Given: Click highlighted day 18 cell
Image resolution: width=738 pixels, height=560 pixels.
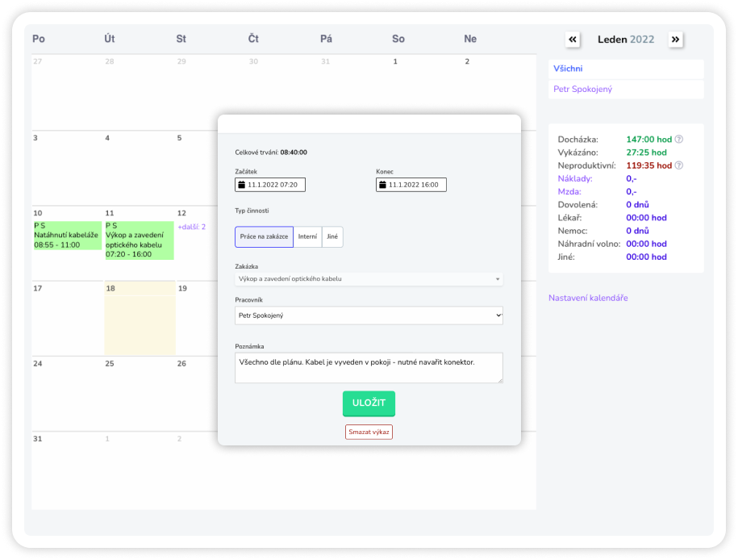Looking at the screenshot, I should point(140,323).
